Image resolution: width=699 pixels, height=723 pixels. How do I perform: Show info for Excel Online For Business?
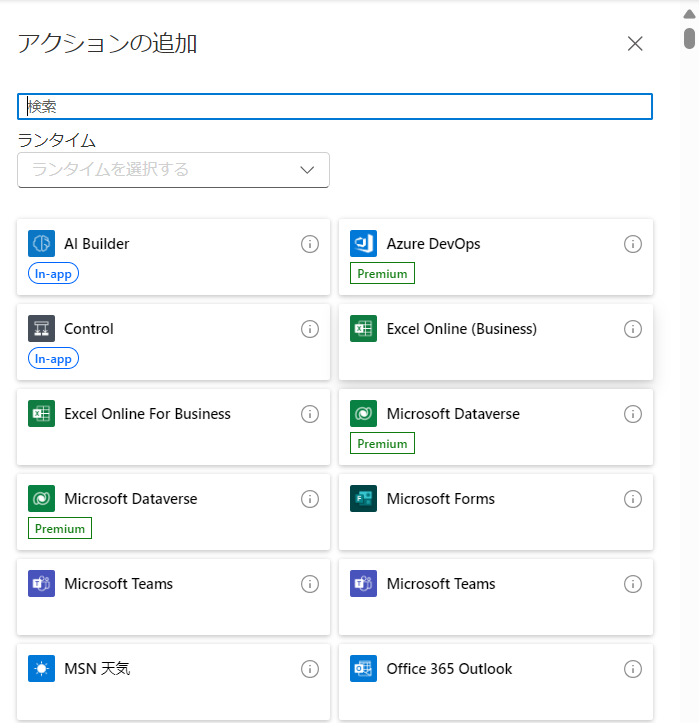(310, 414)
